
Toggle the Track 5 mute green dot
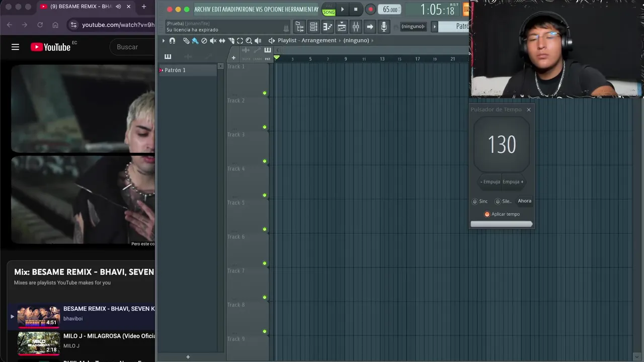265,229
